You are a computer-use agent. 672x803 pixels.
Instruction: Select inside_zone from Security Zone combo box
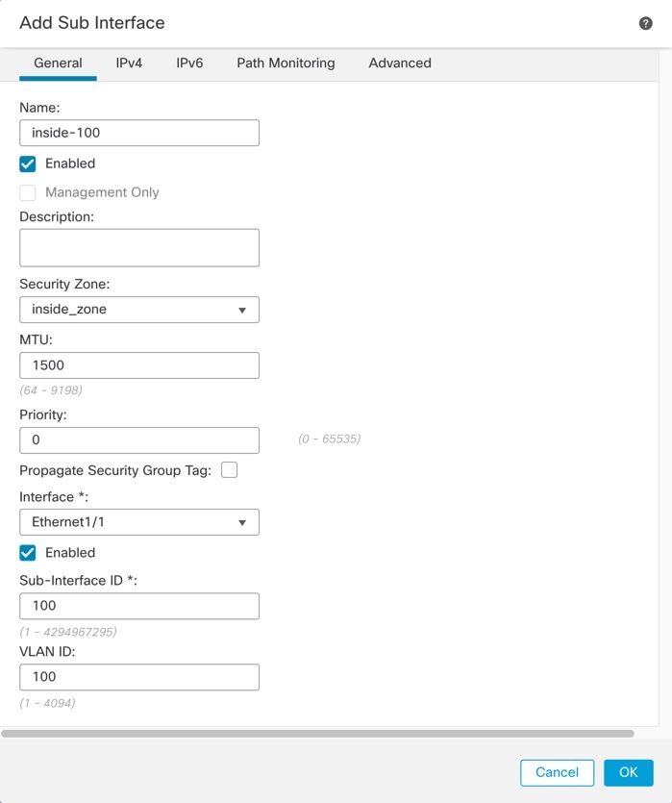(139, 310)
